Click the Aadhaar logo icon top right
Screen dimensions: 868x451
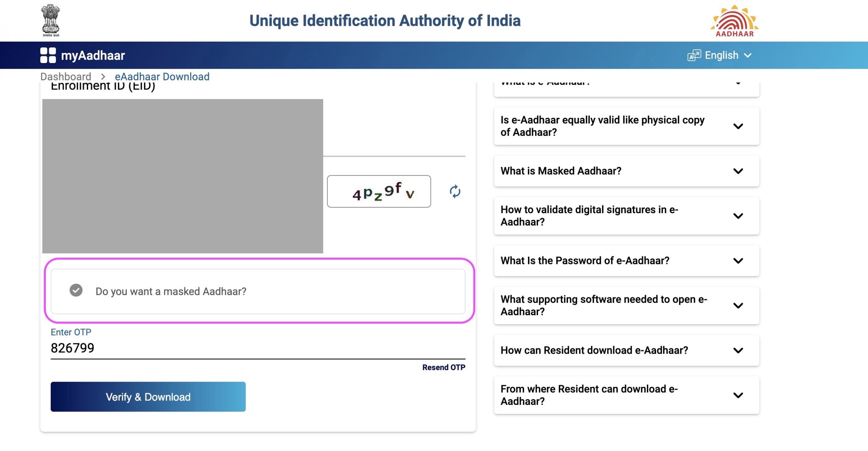(734, 20)
